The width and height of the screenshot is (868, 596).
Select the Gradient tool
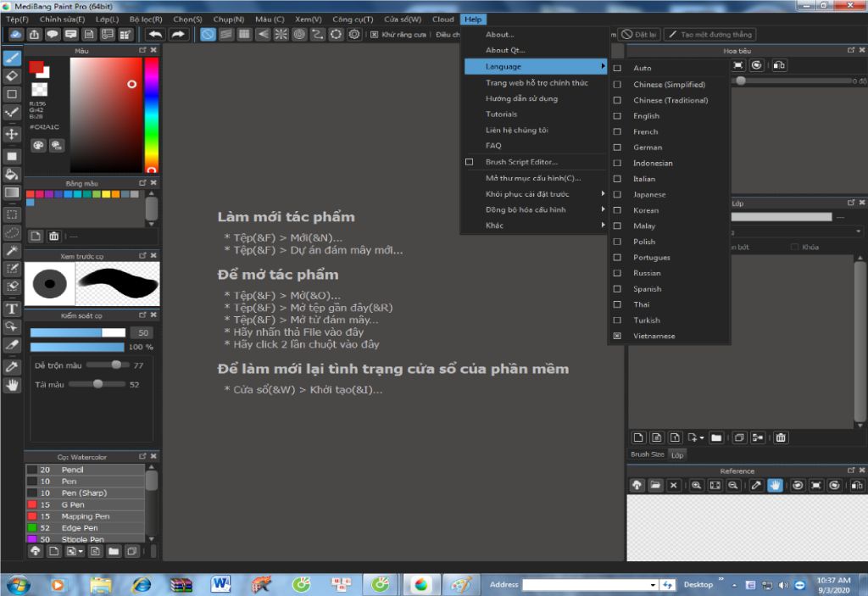click(12, 192)
